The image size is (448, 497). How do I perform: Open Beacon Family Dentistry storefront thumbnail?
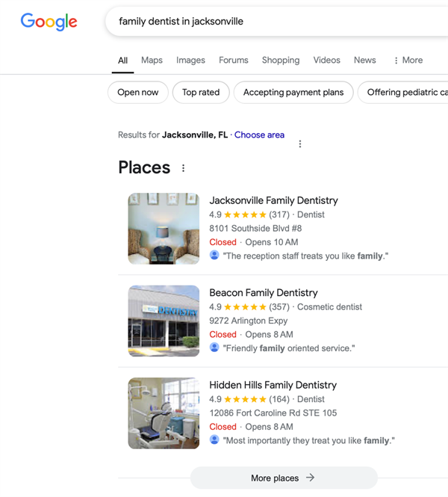coord(164,321)
